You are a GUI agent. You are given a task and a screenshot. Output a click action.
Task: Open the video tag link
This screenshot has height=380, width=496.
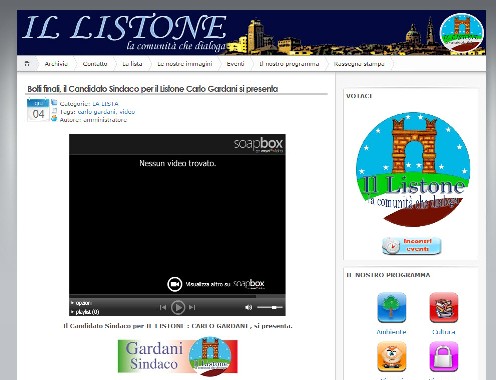(127, 112)
